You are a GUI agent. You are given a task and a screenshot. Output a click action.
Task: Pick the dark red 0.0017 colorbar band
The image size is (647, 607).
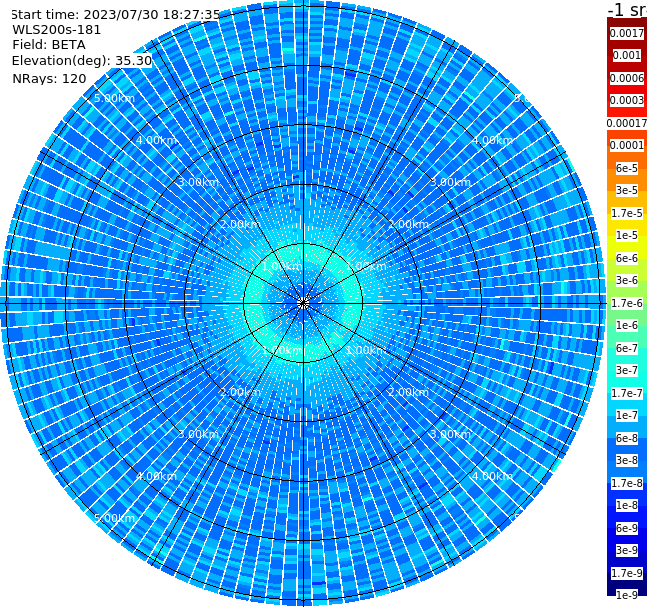627,33
